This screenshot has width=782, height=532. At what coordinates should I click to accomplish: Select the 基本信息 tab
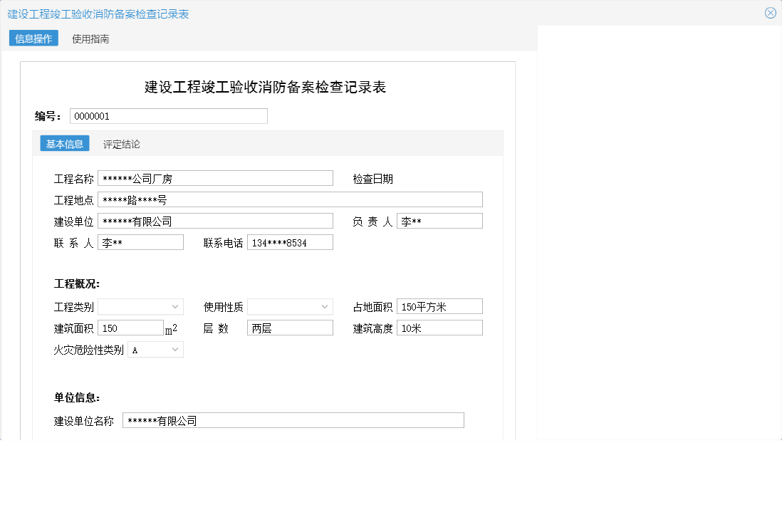click(64, 144)
